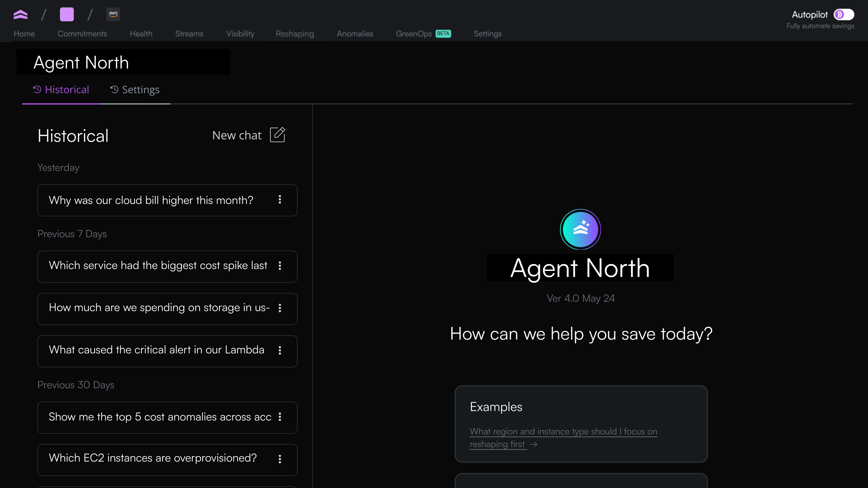The image size is (868, 488).
Task: Open options for top 5 anomalies chat
Action: click(x=280, y=417)
